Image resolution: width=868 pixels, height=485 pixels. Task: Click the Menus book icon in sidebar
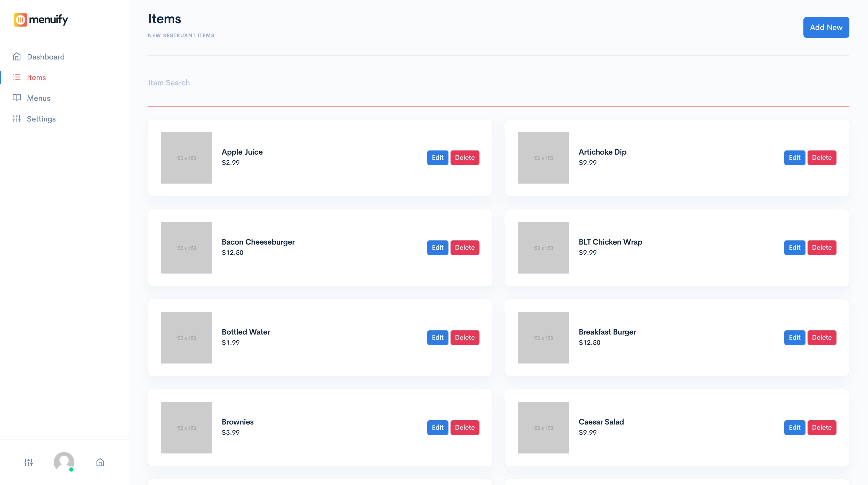pyautogui.click(x=17, y=98)
